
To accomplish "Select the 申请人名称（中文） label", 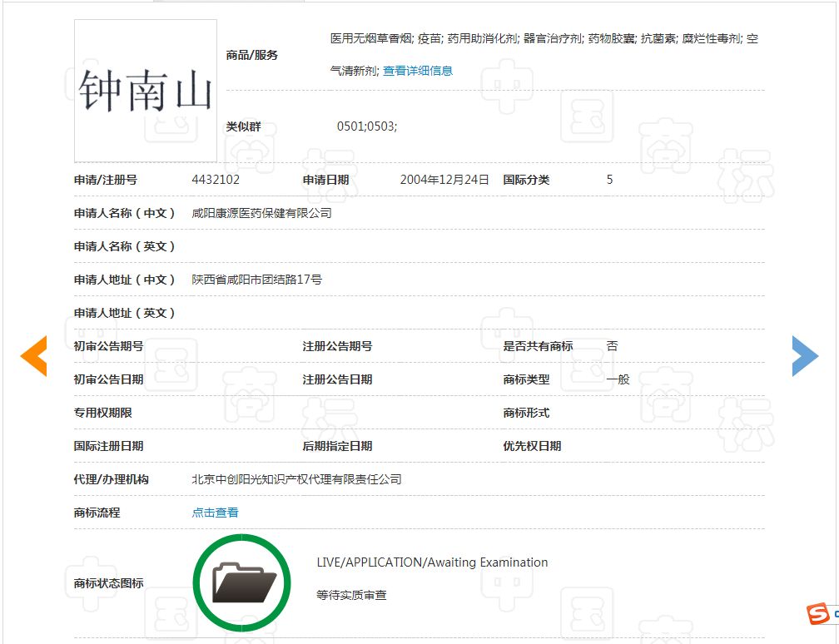I will [x=125, y=213].
